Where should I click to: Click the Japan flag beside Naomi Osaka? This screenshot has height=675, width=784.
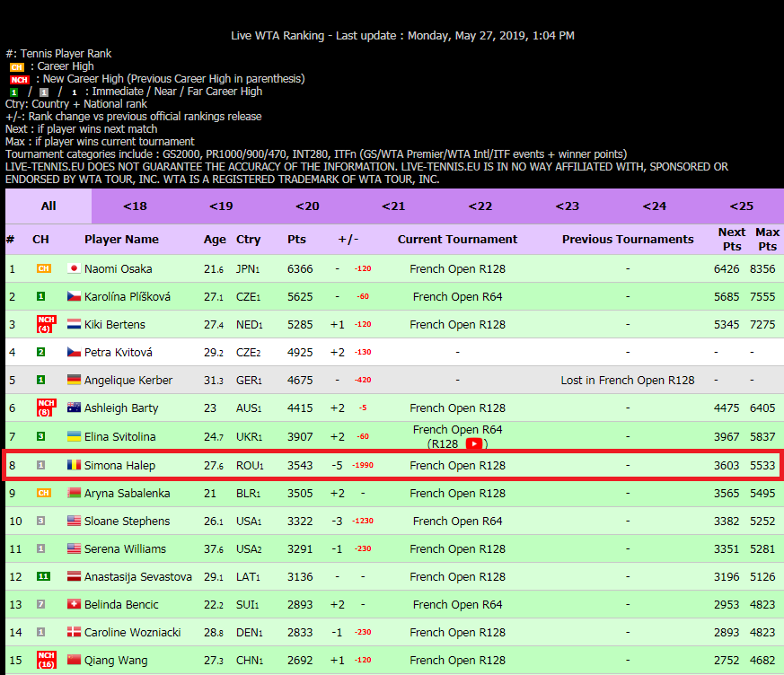click(74, 268)
